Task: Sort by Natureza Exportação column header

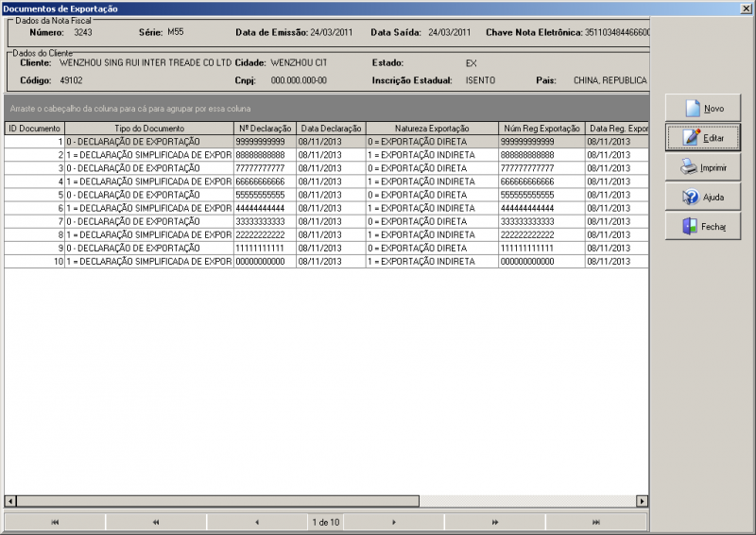Action: pyautogui.click(x=432, y=129)
